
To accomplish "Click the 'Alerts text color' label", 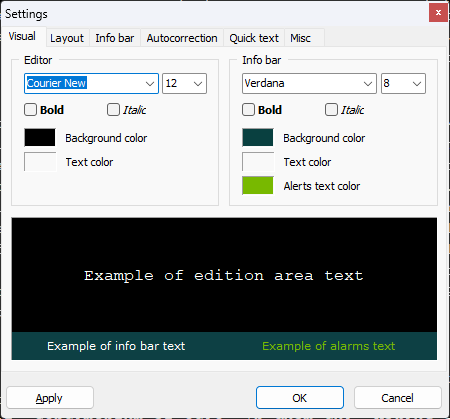I will [322, 186].
